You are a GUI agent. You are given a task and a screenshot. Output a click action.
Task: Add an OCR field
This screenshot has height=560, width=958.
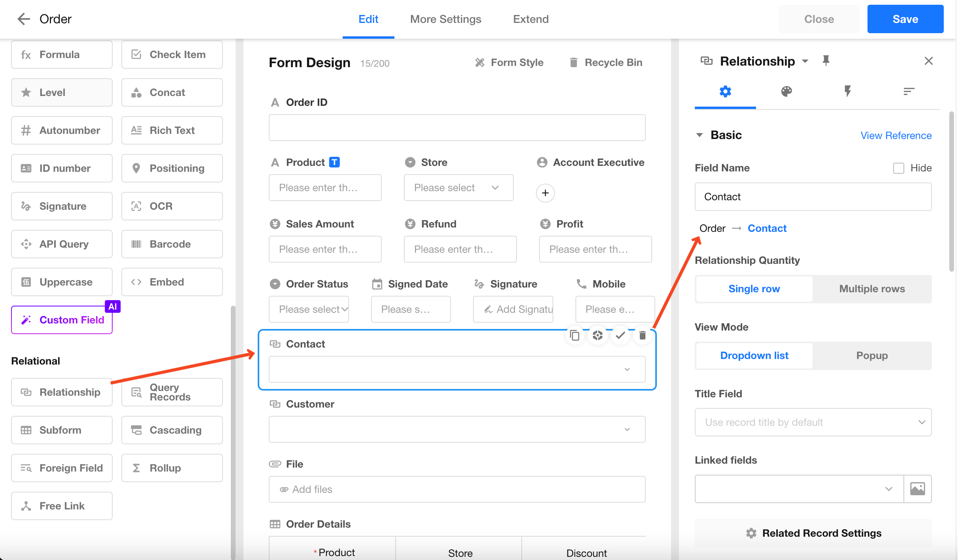[x=172, y=206]
